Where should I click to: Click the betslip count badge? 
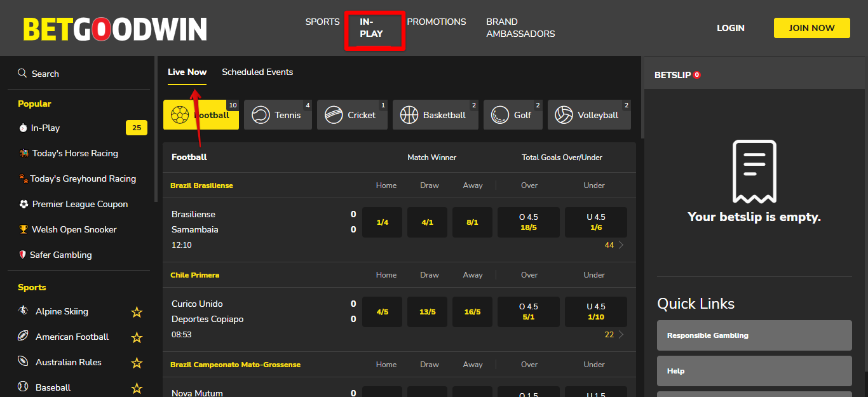(x=697, y=75)
